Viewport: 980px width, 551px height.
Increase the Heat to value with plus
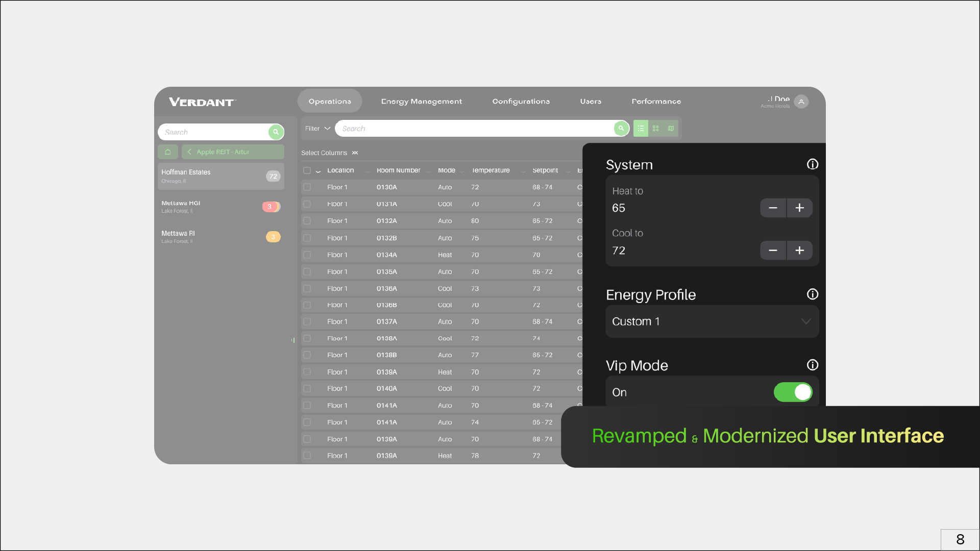[x=799, y=208]
